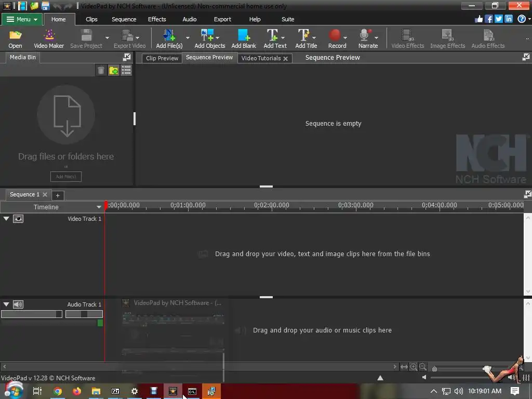Expand the Menu dropdown button

22,19
